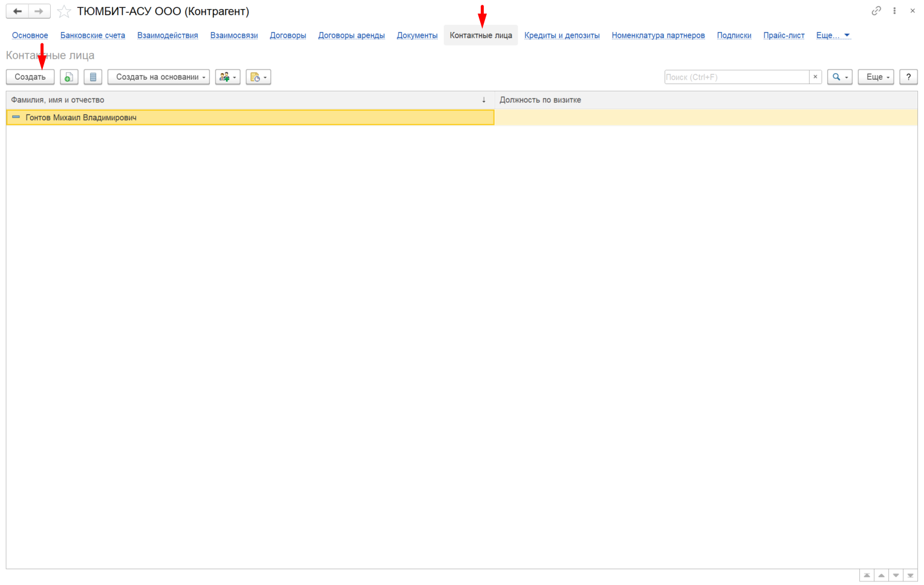Screen dimensions: 924x585
Task: Add the counterparty to favorites with the star
Action: (63, 11)
